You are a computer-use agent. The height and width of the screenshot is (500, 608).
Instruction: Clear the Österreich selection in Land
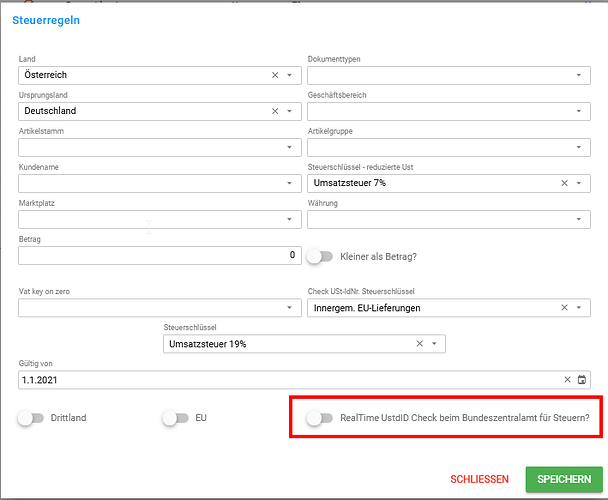tap(275, 75)
